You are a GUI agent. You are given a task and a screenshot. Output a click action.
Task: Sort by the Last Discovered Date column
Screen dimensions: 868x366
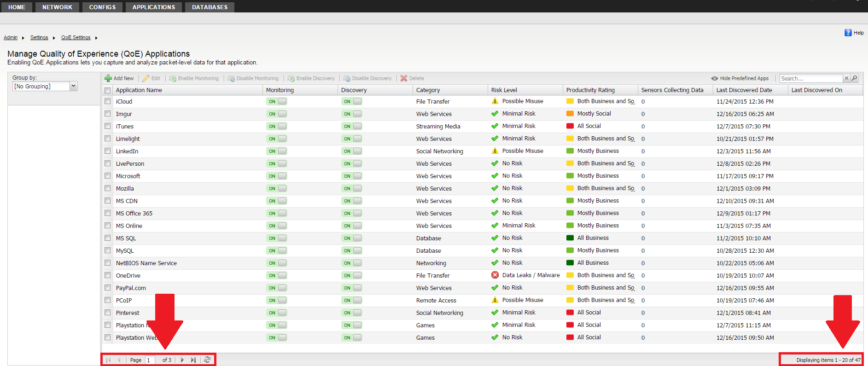tap(751, 90)
